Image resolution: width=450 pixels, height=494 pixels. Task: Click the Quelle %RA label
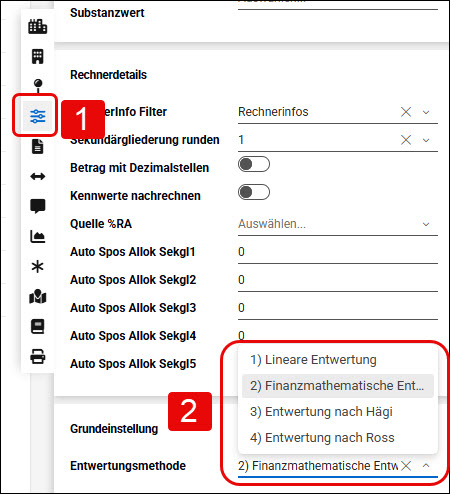[101, 224]
